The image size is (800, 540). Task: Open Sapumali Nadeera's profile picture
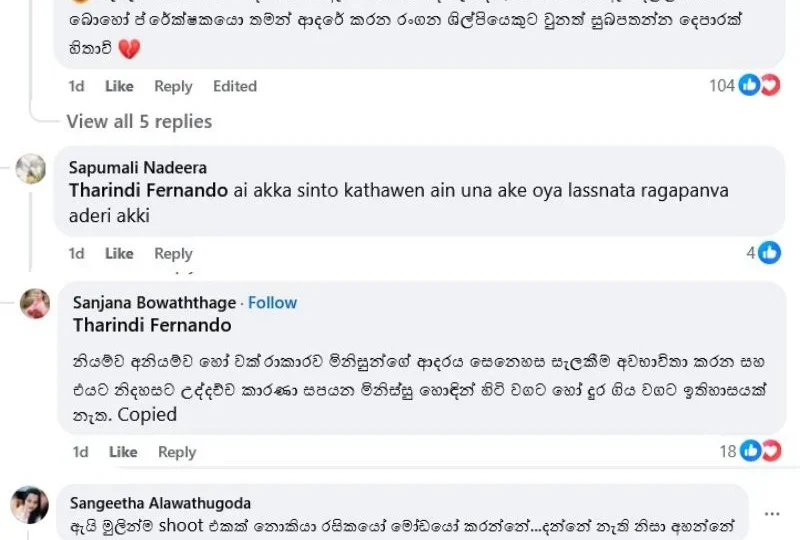pos(31,168)
